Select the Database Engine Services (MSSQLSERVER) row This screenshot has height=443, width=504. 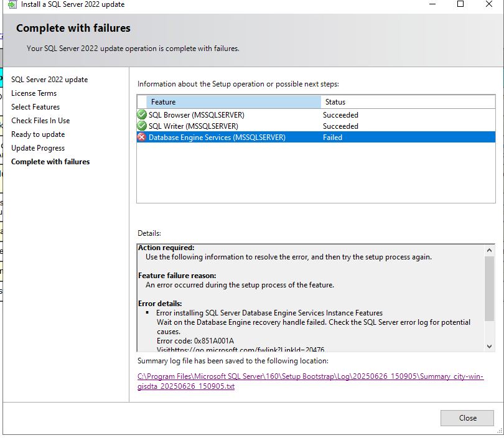(x=316, y=138)
